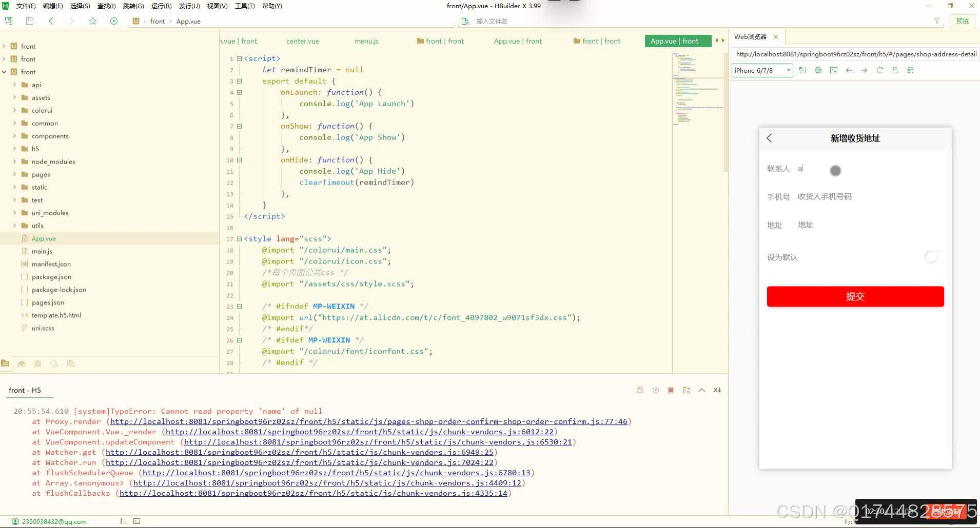Collapse the console panel with the up chevron

pyautogui.click(x=702, y=390)
